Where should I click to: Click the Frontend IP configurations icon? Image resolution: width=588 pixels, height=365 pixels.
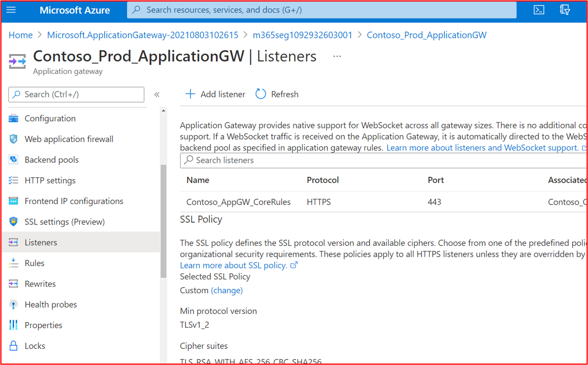(13, 201)
